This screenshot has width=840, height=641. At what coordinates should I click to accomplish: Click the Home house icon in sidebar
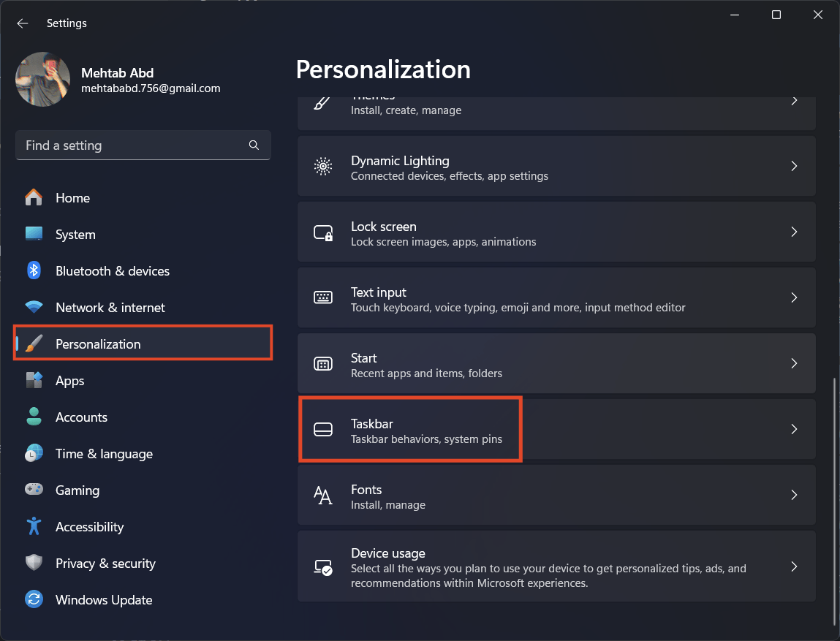pos(34,197)
